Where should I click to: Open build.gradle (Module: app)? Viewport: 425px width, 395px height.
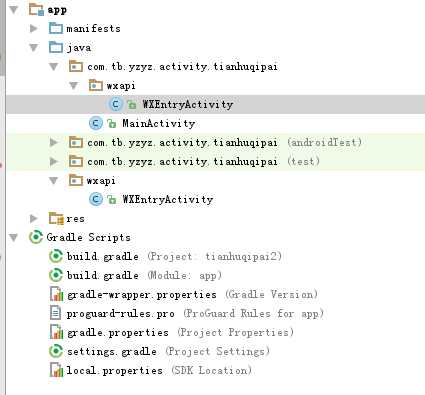click(x=144, y=276)
